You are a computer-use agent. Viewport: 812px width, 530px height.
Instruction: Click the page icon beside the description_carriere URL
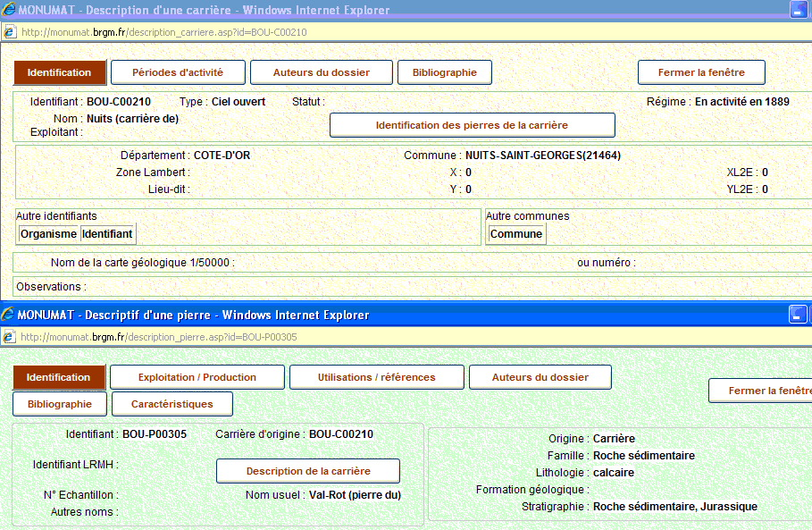pos(10,31)
